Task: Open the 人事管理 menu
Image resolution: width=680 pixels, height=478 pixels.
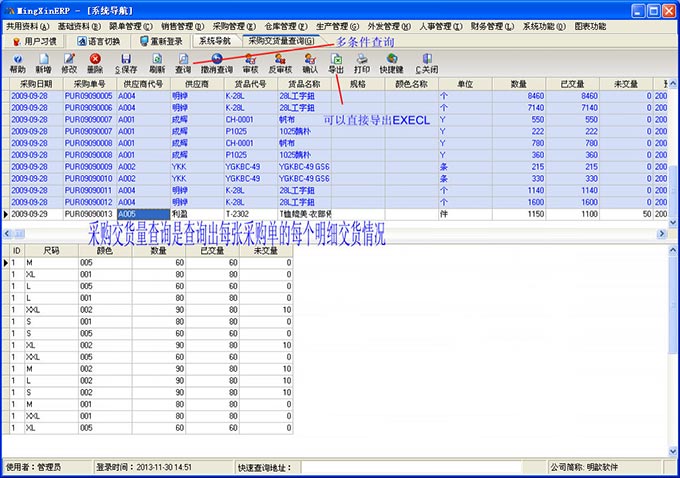Action: (441, 26)
